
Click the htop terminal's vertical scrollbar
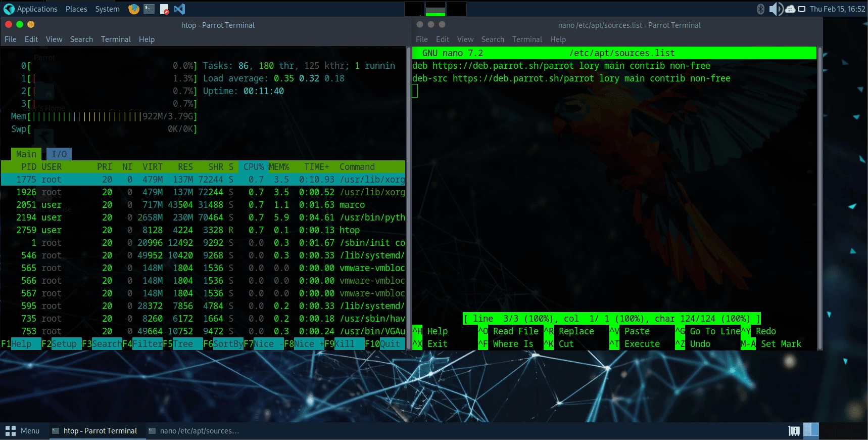(x=408, y=197)
